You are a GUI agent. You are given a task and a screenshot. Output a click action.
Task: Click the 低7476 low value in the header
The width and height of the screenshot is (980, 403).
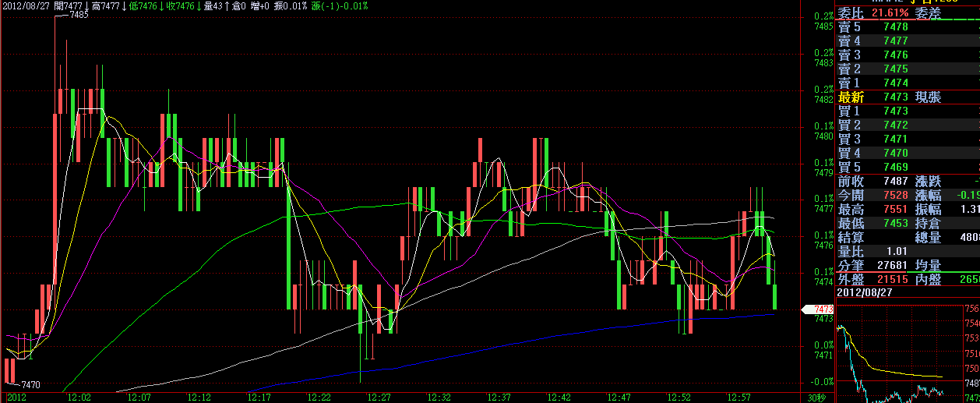(144, 5)
